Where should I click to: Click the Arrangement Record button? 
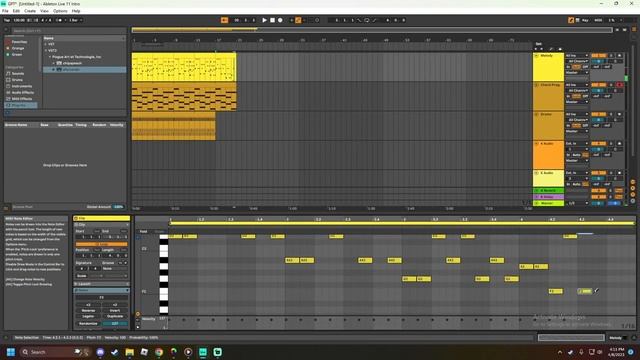(280, 20)
